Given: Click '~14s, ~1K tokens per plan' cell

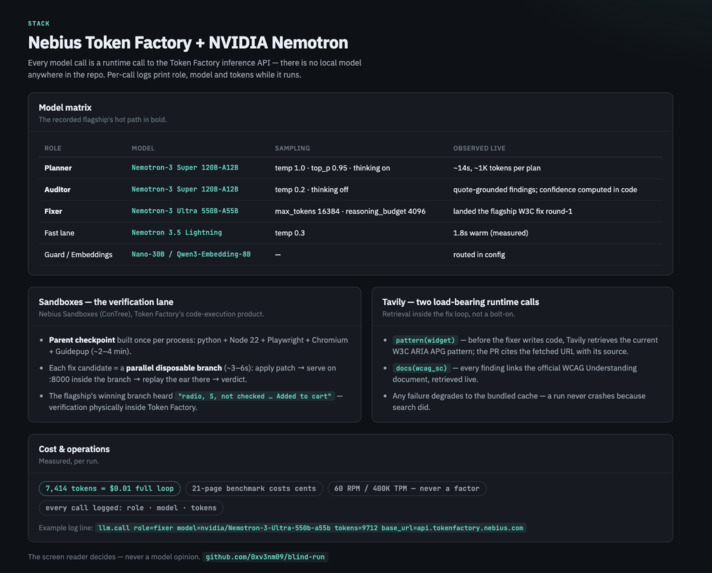Looking at the screenshot, I should pyautogui.click(x=497, y=168).
